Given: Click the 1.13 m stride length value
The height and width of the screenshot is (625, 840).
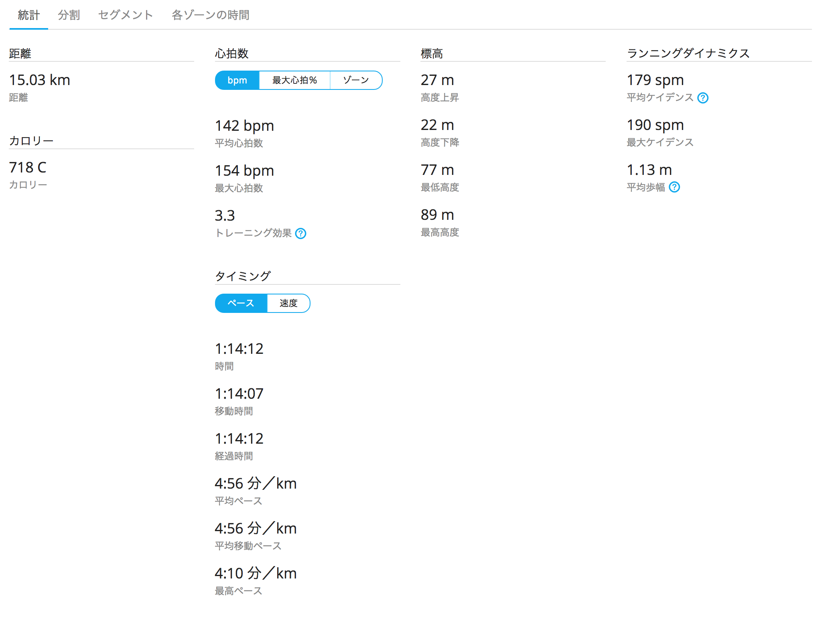Looking at the screenshot, I should click(649, 170).
